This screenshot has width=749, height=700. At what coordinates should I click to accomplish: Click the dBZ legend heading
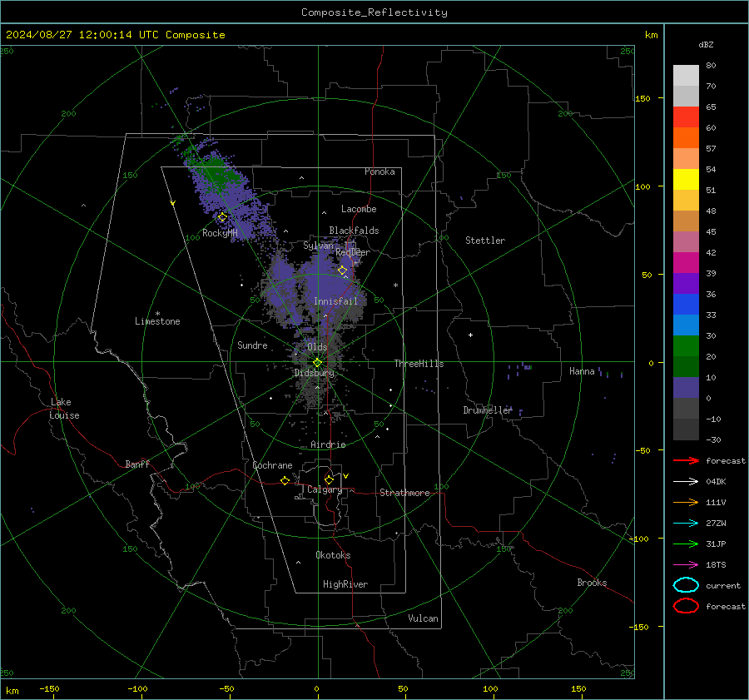click(706, 44)
